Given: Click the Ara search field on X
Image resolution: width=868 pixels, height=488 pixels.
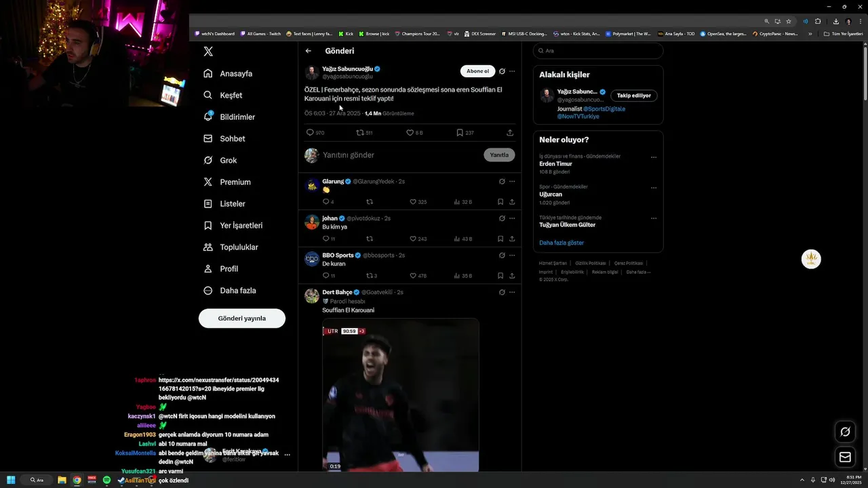Looking at the screenshot, I should [x=598, y=51].
